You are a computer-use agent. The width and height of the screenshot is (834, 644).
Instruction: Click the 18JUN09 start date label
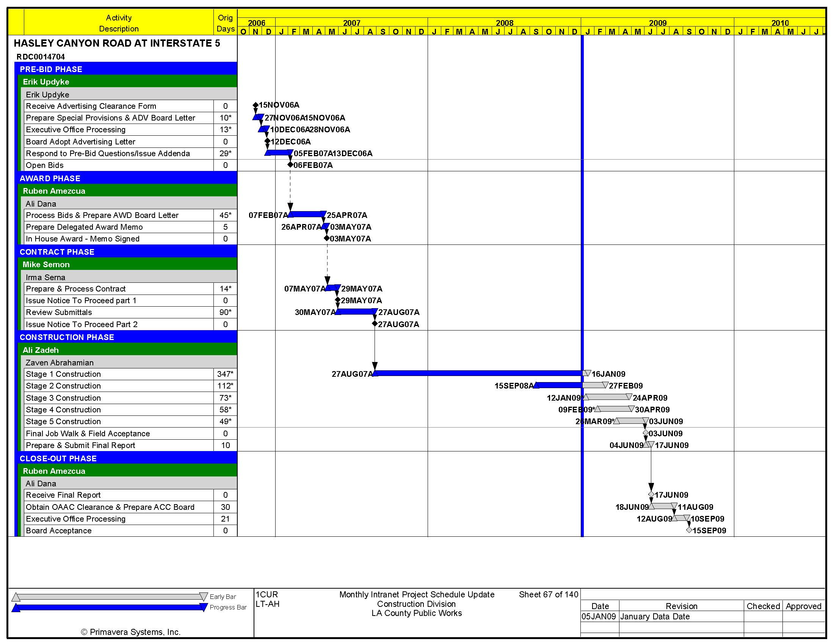point(632,507)
